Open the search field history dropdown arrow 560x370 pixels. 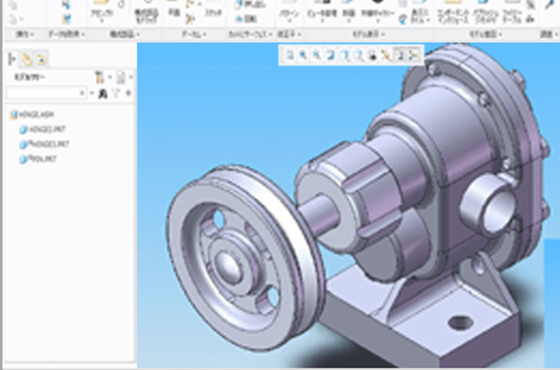(x=91, y=93)
